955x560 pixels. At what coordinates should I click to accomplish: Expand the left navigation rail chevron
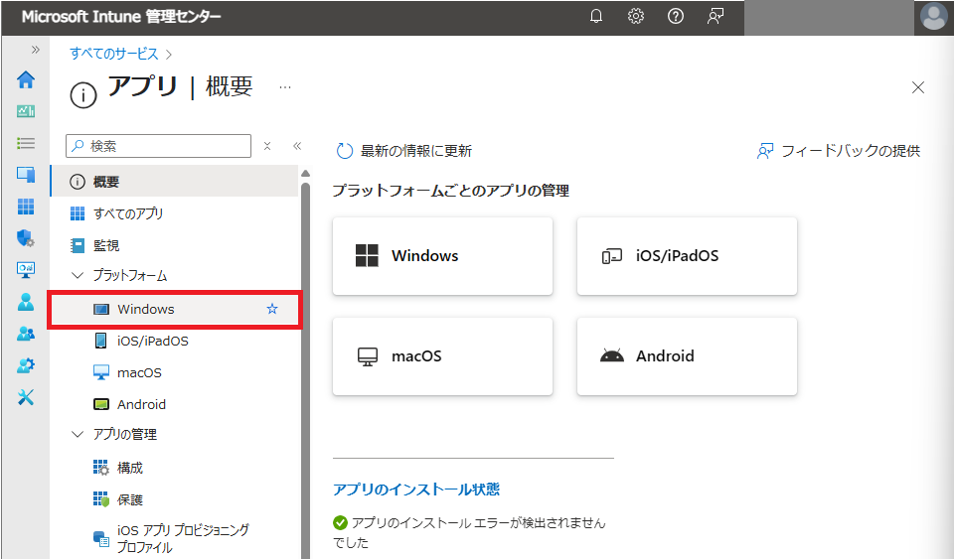pyautogui.click(x=36, y=50)
